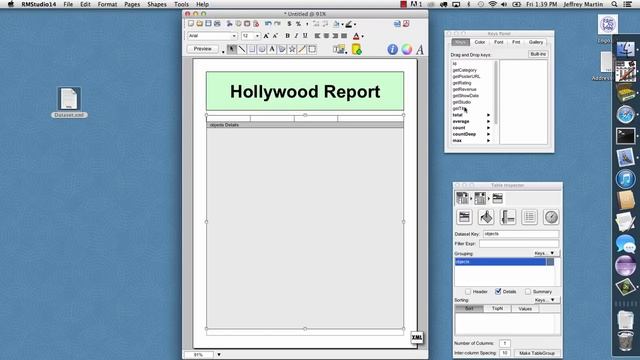Open the font panel italic A icon
Viewport: 640px width, 360px height.
point(420,49)
